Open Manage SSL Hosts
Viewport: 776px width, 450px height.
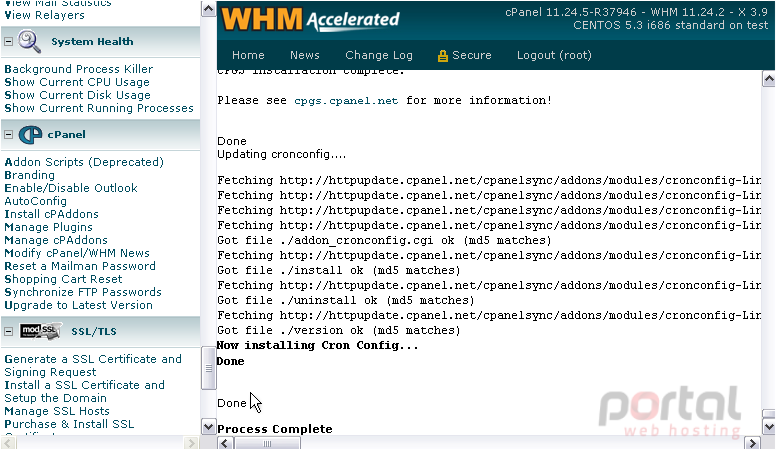click(57, 411)
